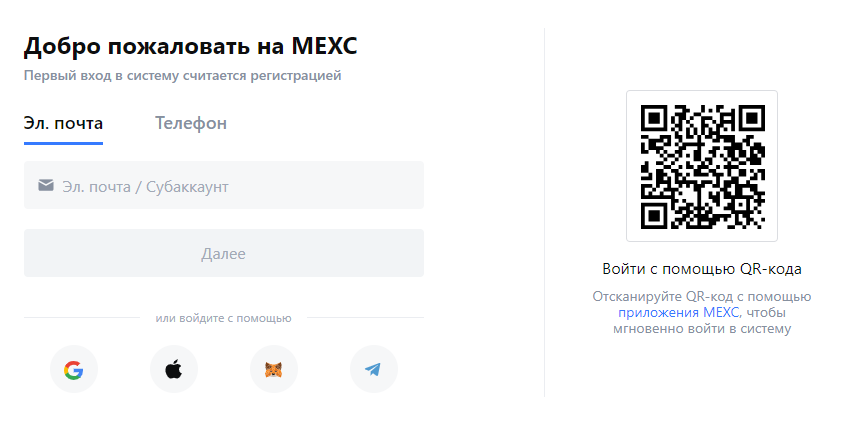
Task: Connect via the MetaMask fox icon
Action: click(x=273, y=370)
